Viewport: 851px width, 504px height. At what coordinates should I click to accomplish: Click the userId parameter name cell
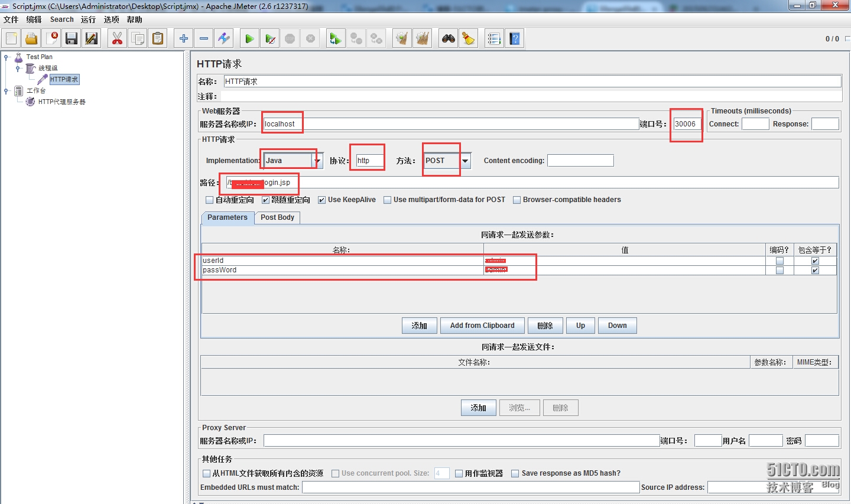pyautogui.click(x=342, y=261)
